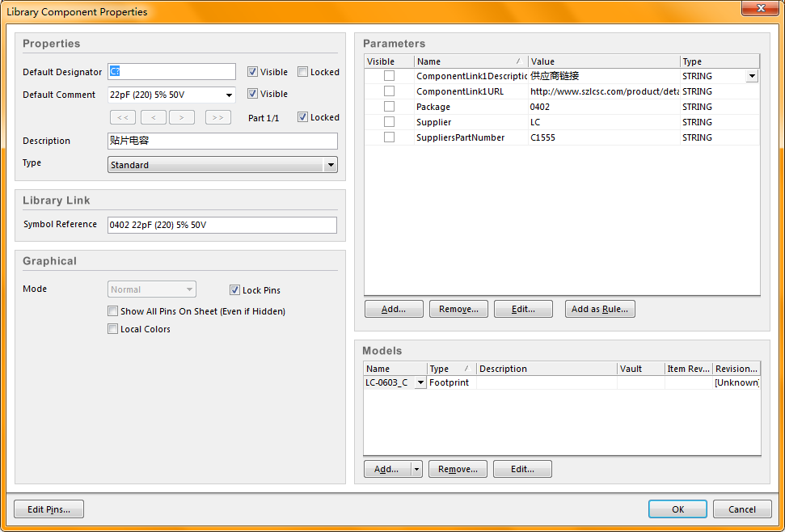Screen dimensions: 785x532
Task: Select the Supplier value LC cell
Action: coord(604,122)
